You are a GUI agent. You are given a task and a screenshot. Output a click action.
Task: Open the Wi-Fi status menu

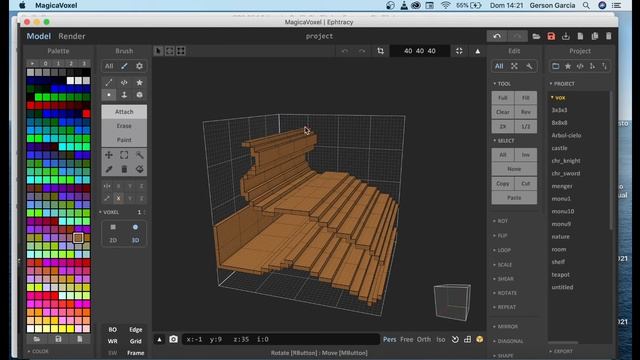coord(445,5)
